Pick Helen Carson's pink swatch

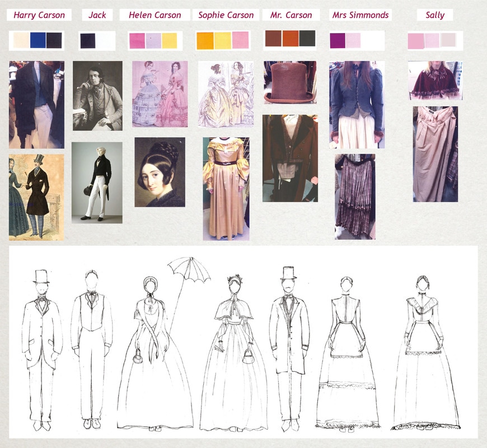[x=137, y=41]
